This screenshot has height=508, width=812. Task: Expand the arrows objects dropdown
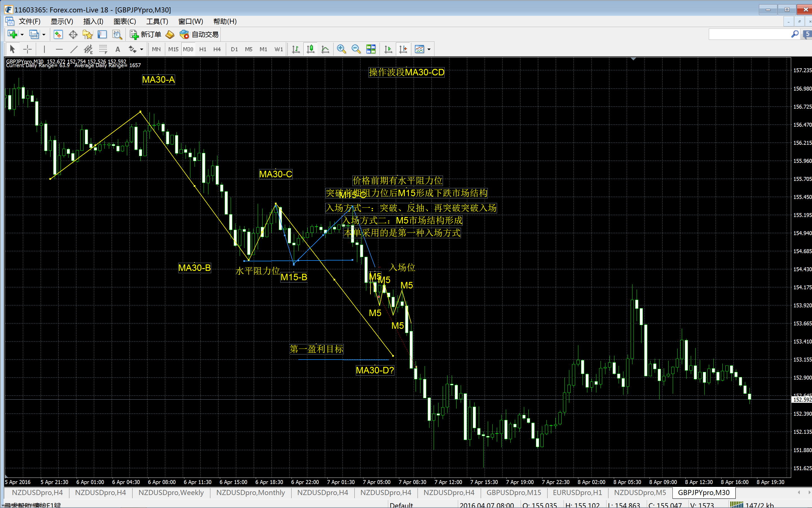pyautogui.click(x=142, y=49)
